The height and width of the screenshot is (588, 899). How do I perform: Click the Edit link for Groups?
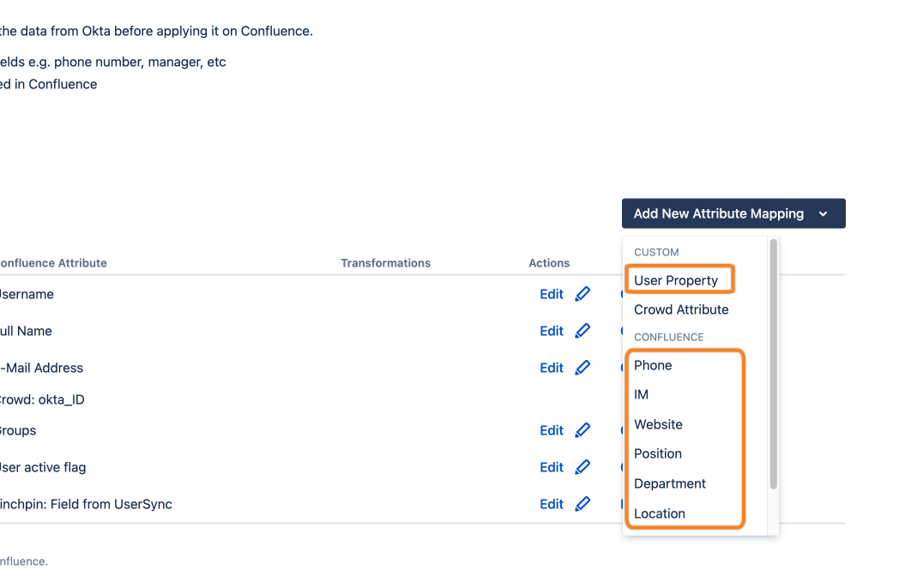click(552, 430)
